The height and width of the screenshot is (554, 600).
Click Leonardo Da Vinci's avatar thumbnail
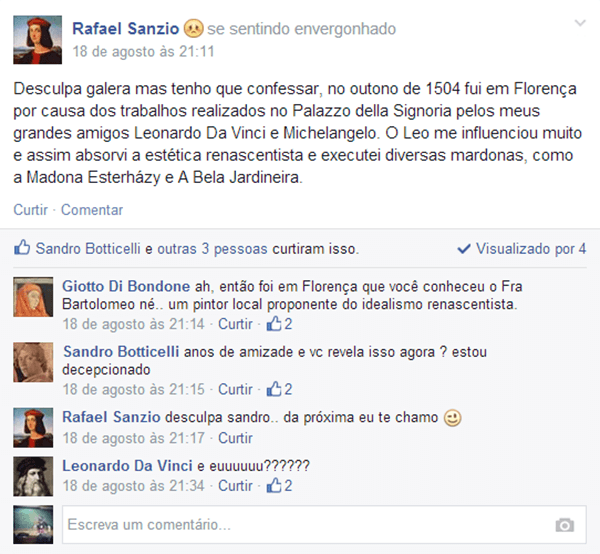[33, 476]
